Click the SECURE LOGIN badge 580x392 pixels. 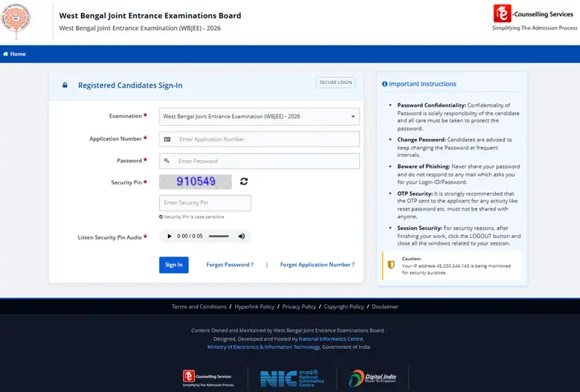click(x=335, y=82)
